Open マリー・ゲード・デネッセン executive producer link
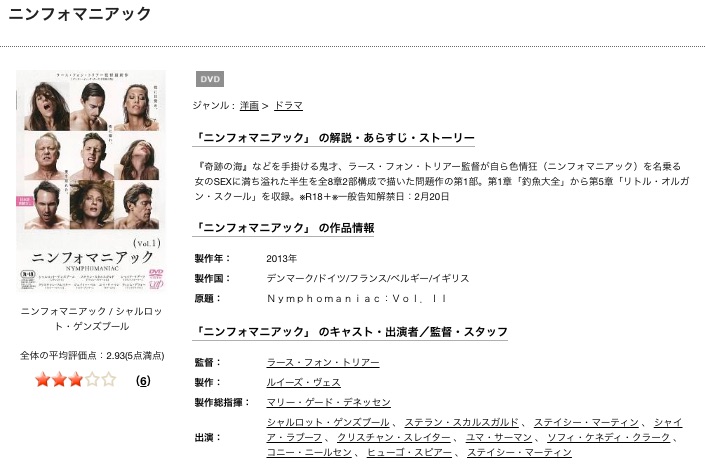This screenshot has width=705, height=465. (329, 402)
